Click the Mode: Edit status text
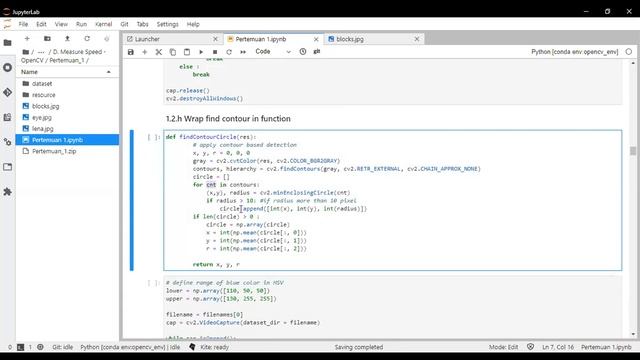 (x=503, y=347)
